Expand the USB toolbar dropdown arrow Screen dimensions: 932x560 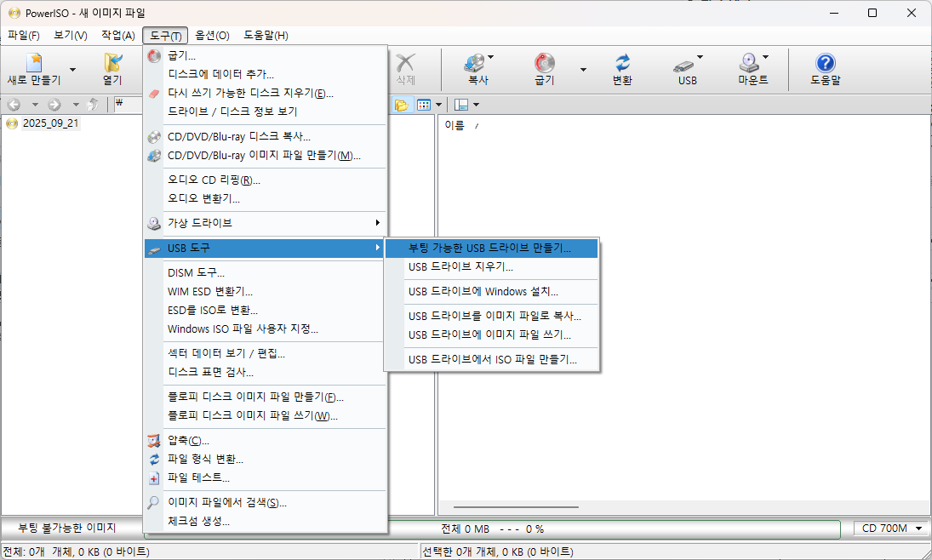(x=700, y=57)
